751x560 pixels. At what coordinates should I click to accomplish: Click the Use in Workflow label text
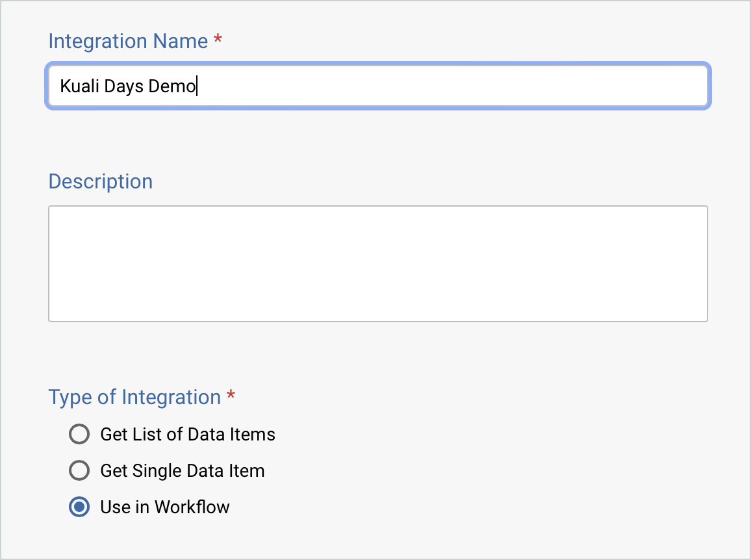tap(164, 507)
